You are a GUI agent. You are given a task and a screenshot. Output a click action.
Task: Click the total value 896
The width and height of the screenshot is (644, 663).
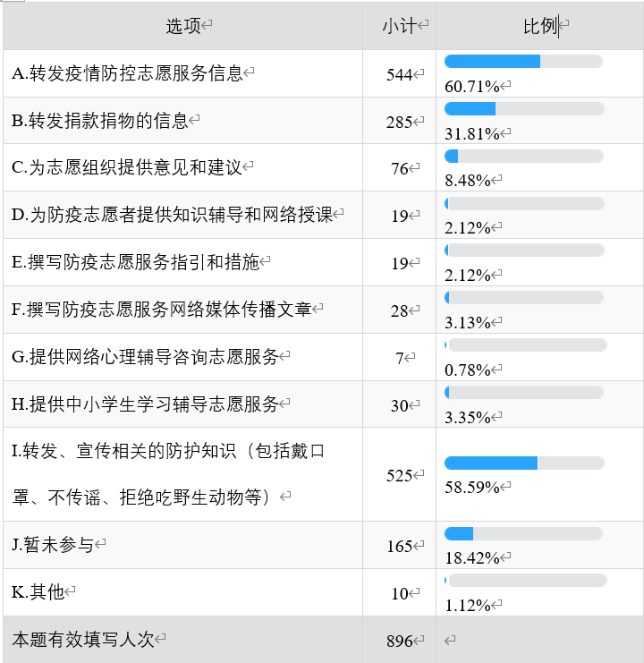[x=399, y=641]
